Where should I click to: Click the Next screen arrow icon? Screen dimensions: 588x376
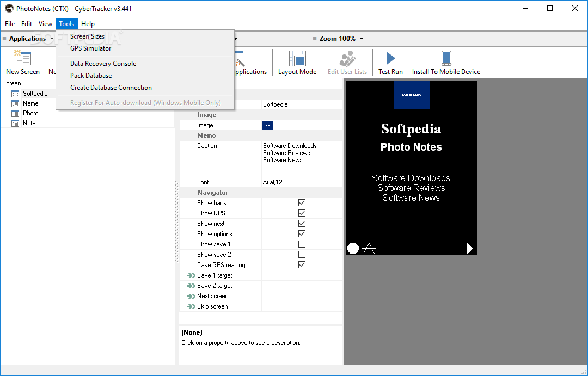[x=191, y=296]
